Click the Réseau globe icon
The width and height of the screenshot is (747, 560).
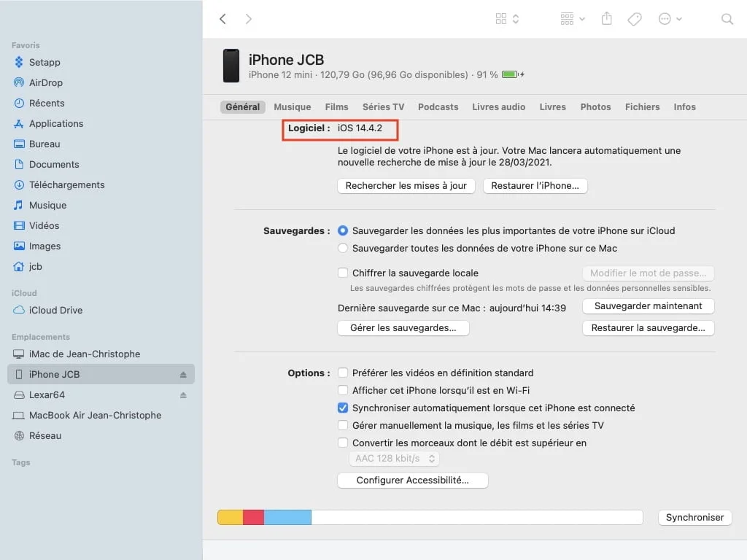[x=18, y=436]
